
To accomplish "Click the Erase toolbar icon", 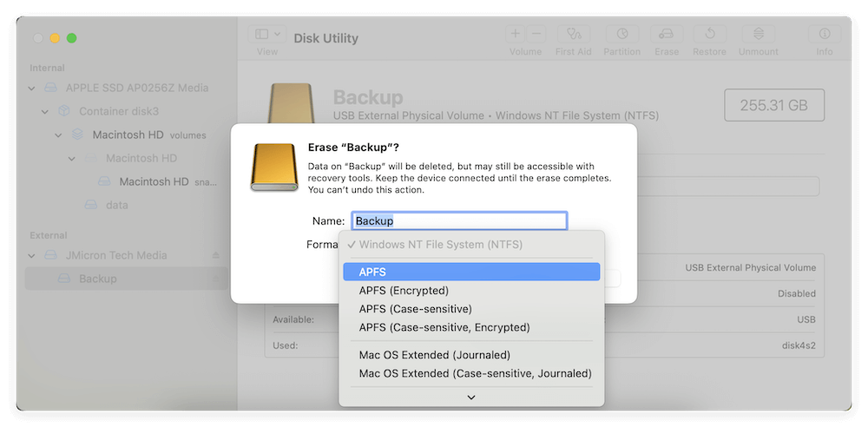I will point(667,35).
